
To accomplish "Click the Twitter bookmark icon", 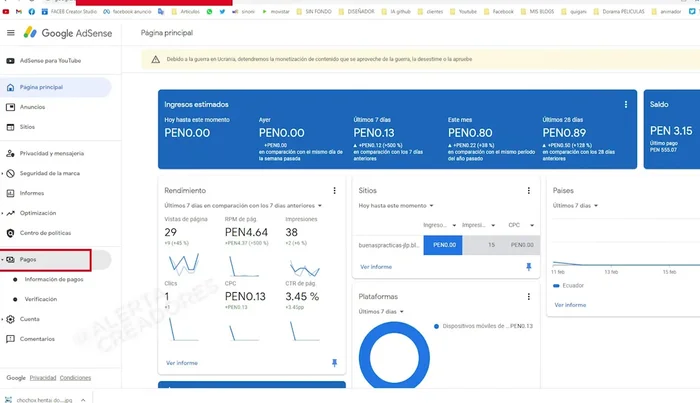I will (x=222, y=12).
